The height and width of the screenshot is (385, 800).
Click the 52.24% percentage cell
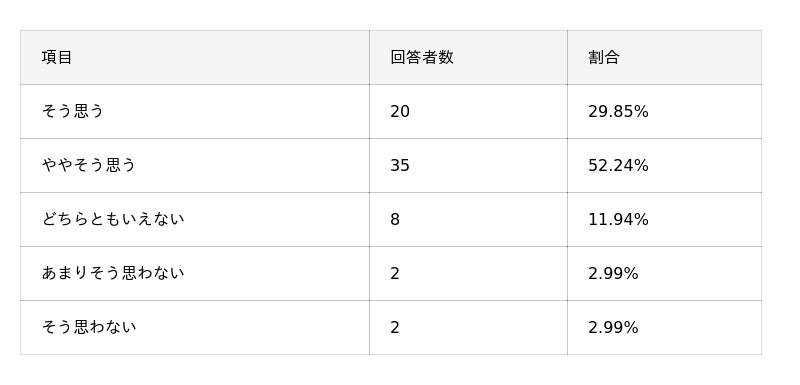pyautogui.click(x=618, y=165)
